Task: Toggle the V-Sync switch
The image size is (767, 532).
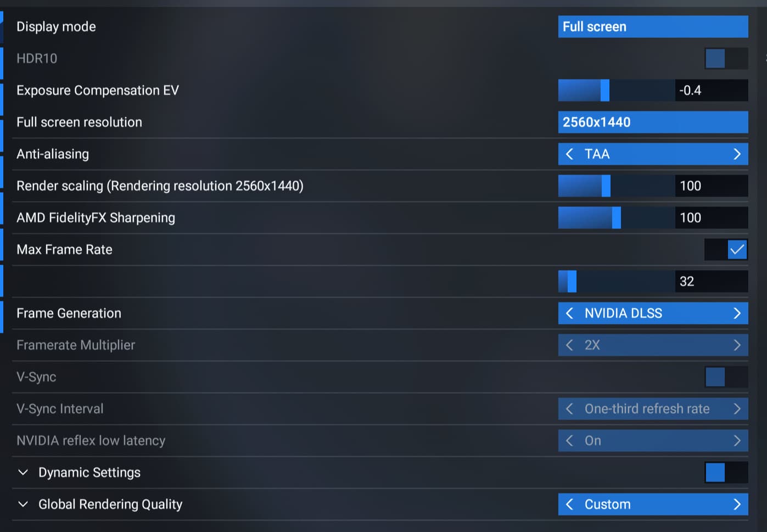Action: point(726,377)
